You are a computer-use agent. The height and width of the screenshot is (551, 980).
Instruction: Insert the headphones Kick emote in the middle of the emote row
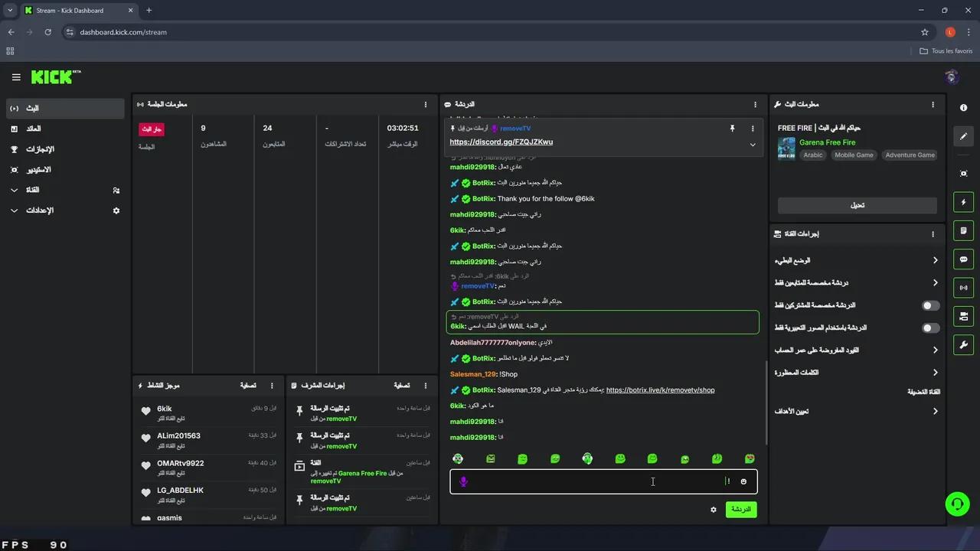[587, 458]
